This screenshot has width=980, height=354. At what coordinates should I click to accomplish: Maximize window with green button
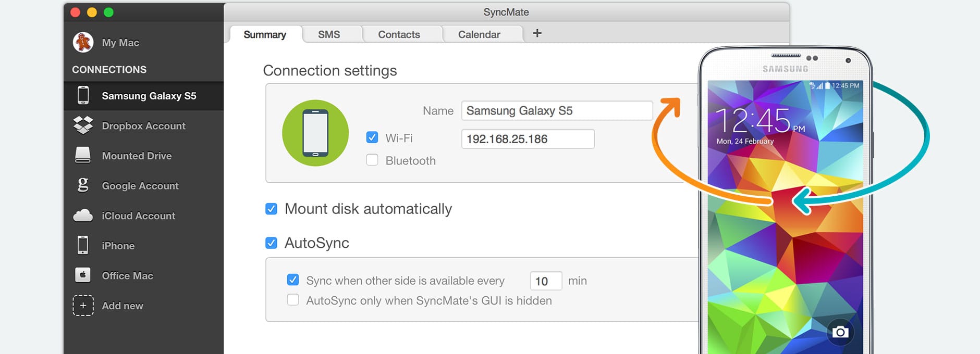(108, 12)
